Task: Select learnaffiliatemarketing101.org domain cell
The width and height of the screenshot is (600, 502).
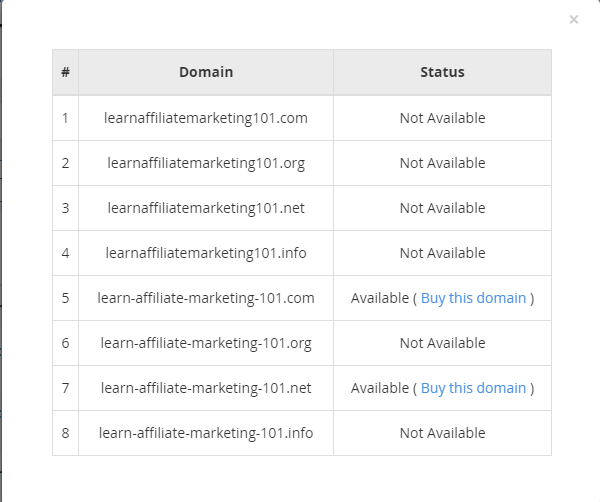Action: (206, 163)
